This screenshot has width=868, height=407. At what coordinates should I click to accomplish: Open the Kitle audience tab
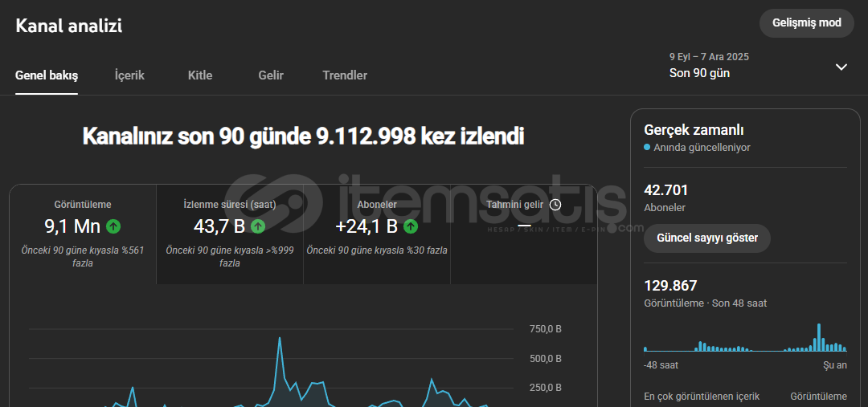[x=200, y=75]
